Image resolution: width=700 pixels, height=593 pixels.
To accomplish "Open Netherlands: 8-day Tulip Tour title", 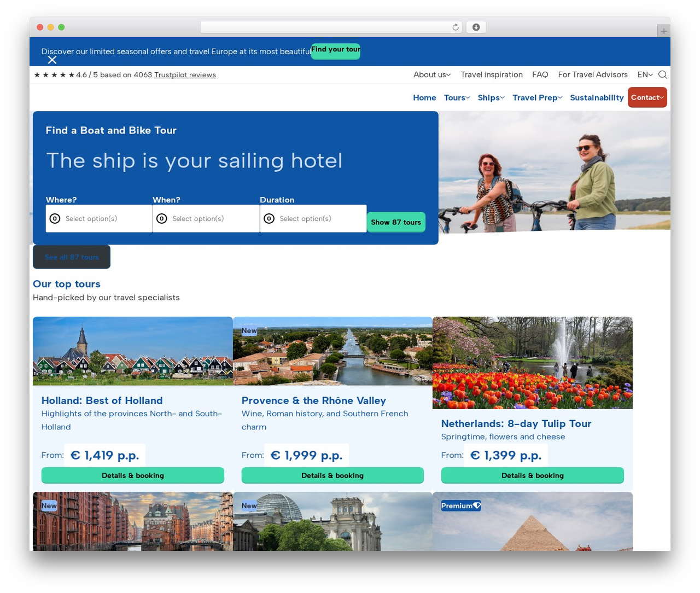I will coord(516,423).
